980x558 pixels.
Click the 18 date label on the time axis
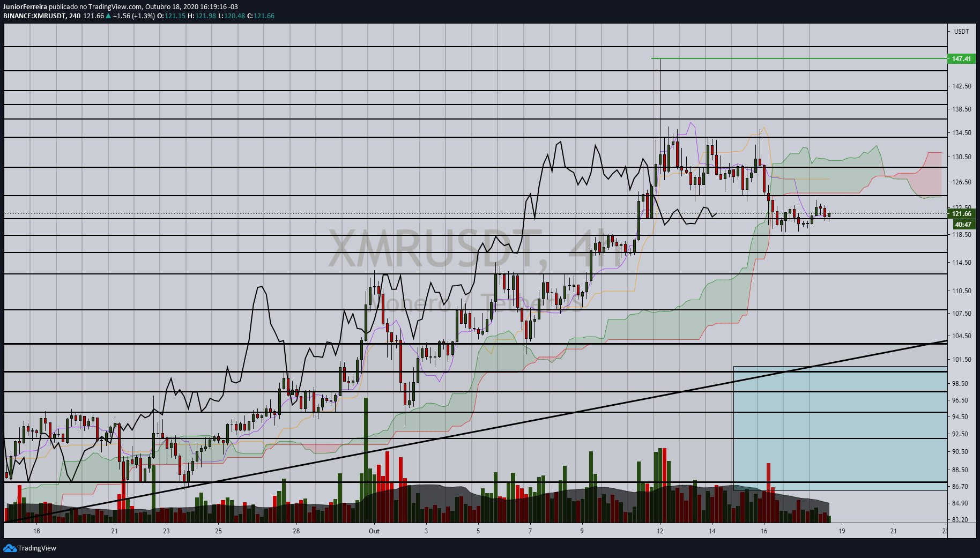(36, 531)
